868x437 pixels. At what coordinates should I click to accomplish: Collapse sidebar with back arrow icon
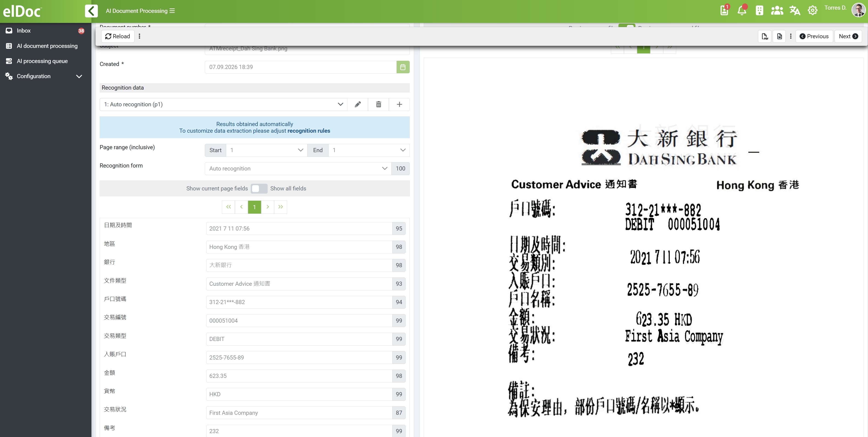tap(91, 11)
